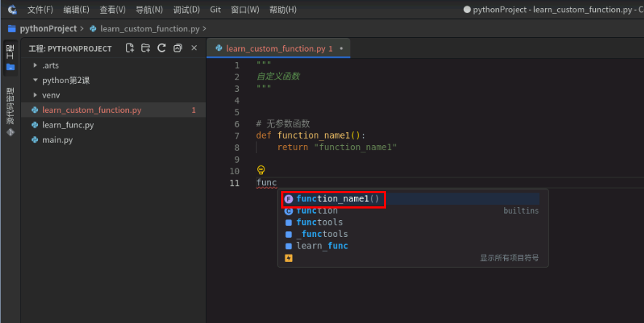The height and width of the screenshot is (323, 644).
Task: Collapse all folders in project panel
Action: click(178, 48)
